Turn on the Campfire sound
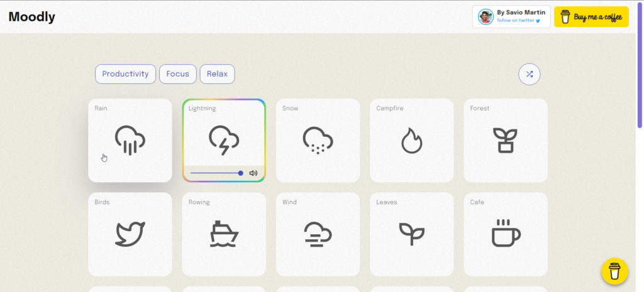Viewport: 644px width, 292px height. (411, 140)
